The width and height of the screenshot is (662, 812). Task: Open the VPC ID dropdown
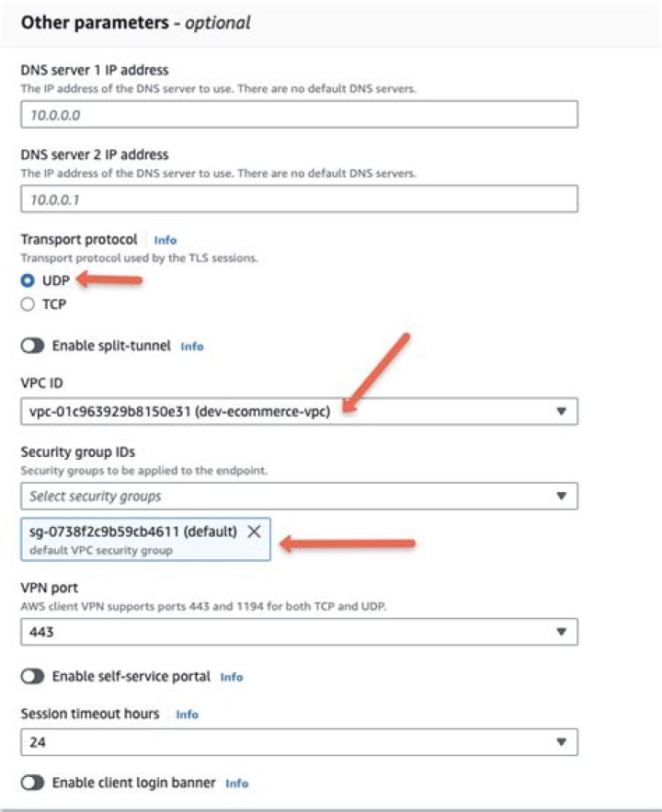coord(299,411)
